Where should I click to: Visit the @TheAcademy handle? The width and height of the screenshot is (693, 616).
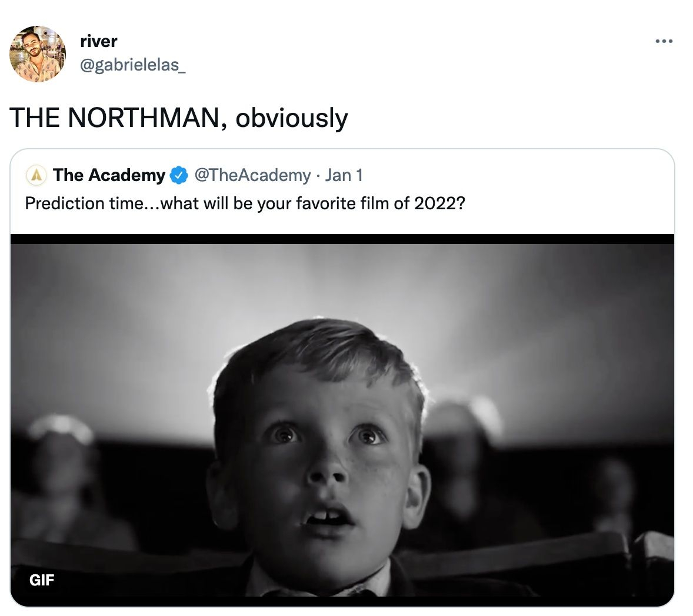(252, 175)
